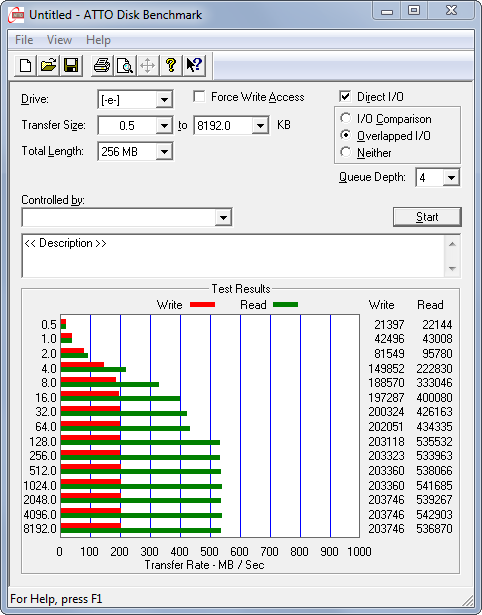This screenshot has height=615, width=482.
Task: Click the Description box scroll down arrow
Action: [x=452, y=269]
